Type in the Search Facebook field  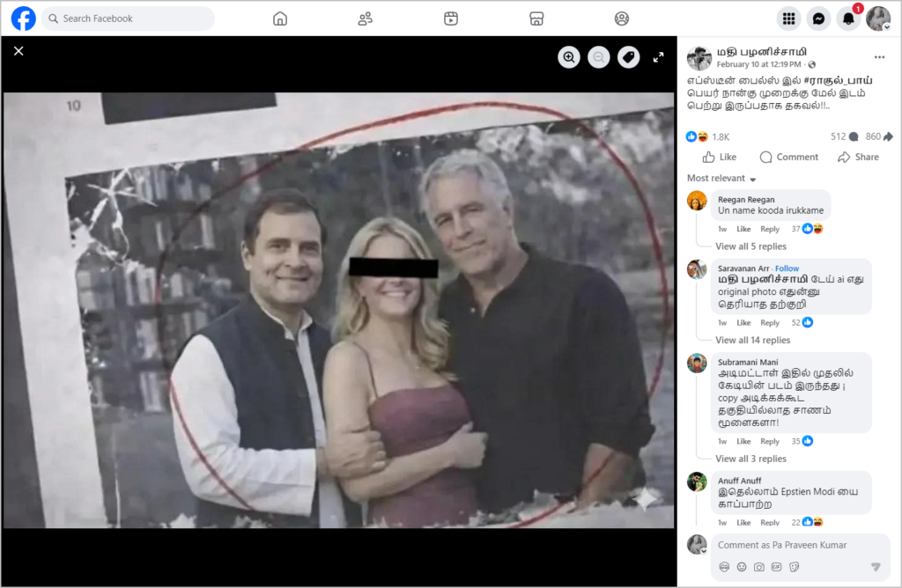tap(132, 18)
